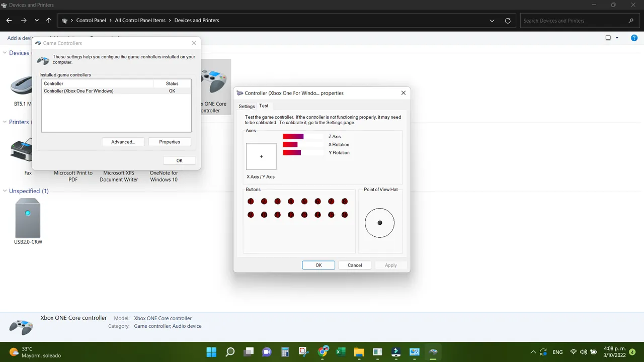Switch to the Settings tab in controller properties
Viewport: 644px width, 362px height.
click(x=247, y=107)
